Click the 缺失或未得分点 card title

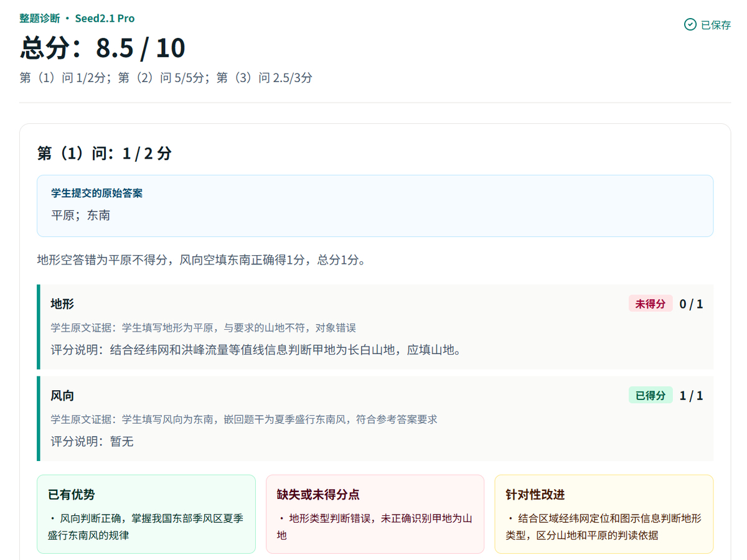pos(318,495)
